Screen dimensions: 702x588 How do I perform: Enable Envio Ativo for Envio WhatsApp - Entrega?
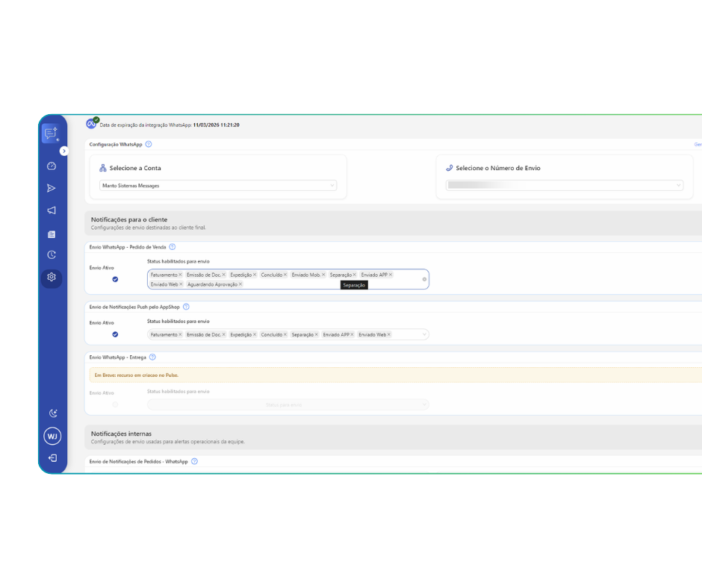[x=114, y=404]
